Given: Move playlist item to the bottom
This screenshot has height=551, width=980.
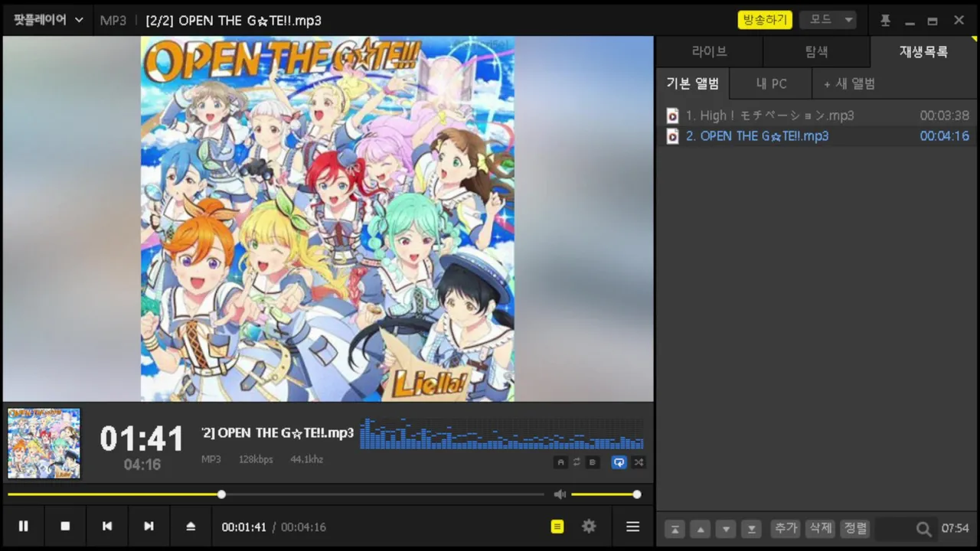Looking at the screenshot, I should pos(752,529).
